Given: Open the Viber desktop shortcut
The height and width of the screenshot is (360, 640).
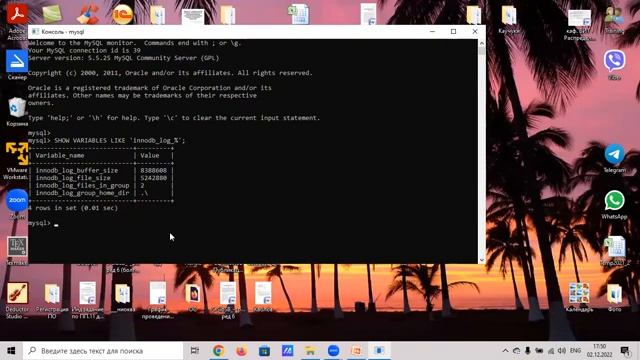Looking at the screenshot, I should click(x=614, y=61).
